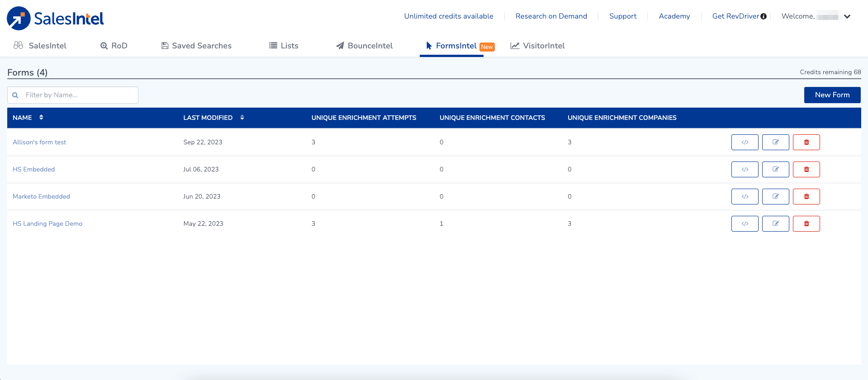Click the RevDriver info icon

[764, 16]
